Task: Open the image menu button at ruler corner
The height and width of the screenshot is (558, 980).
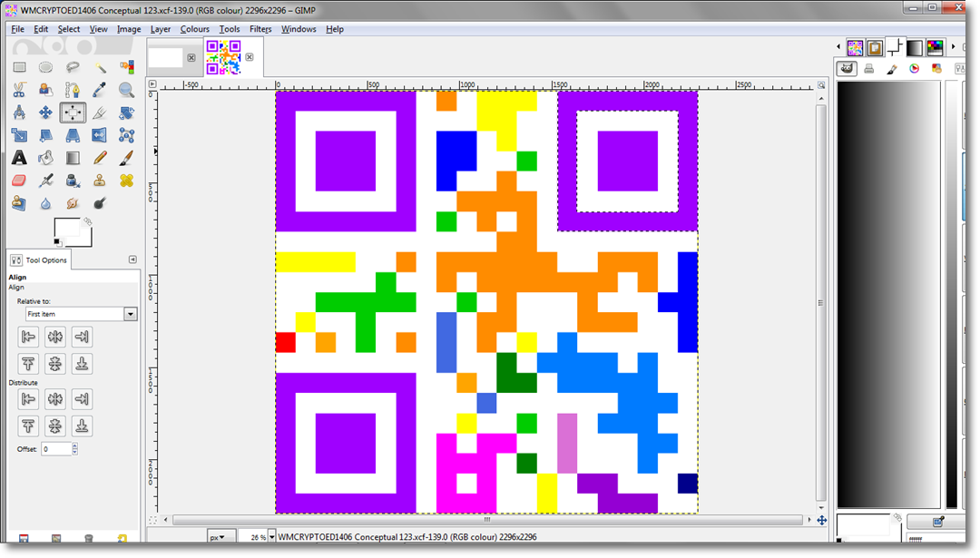Action: point(152,83)
